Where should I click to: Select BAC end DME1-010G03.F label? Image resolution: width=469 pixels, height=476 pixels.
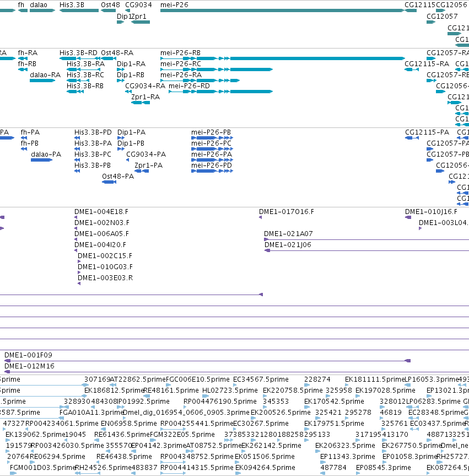(105, 267)
